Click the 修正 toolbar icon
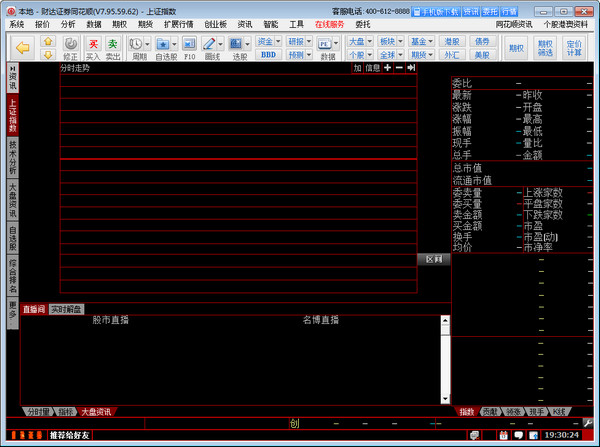The image size is (600, 447). pyautogui.click(x=70, y=46)
